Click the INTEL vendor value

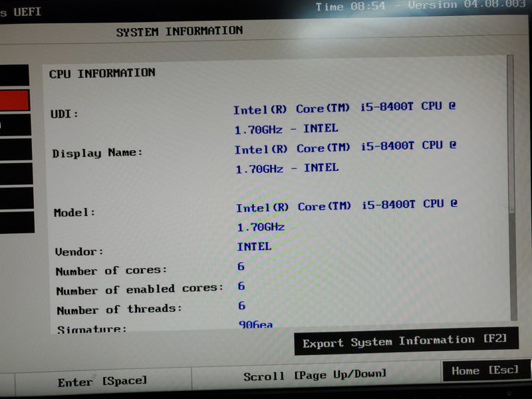pos(254,246)
